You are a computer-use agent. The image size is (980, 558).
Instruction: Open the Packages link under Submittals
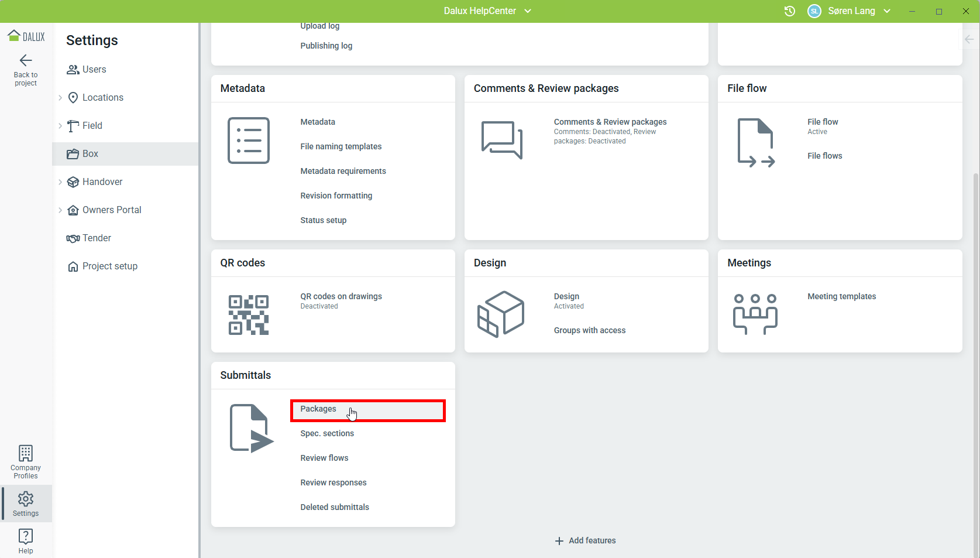[x=318, y=409]
